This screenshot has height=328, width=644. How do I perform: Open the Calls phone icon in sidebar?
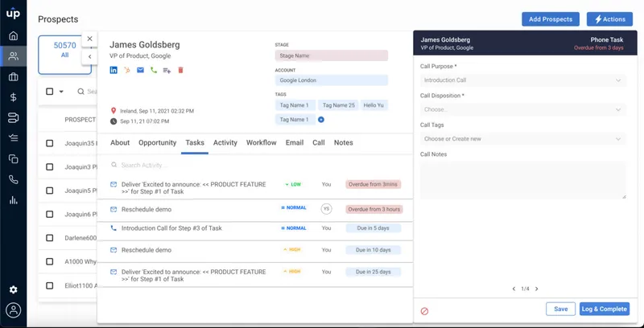click(14, 179)
